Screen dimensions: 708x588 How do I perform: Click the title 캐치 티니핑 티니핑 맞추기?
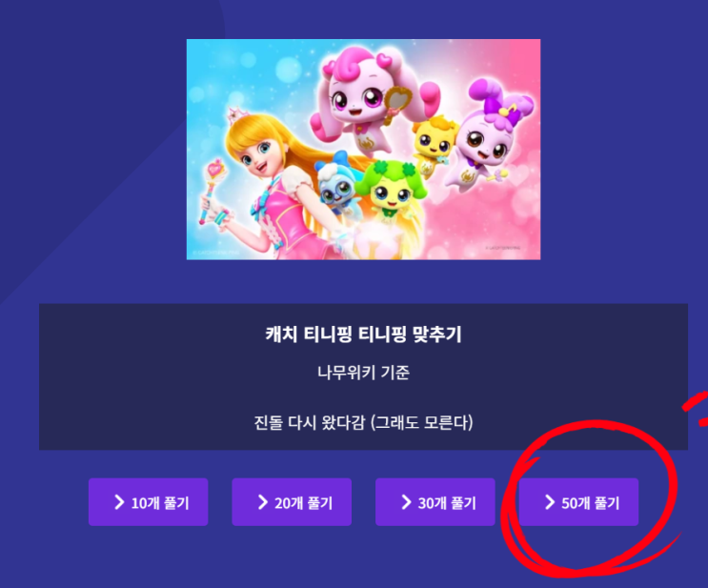coord(363,335)
